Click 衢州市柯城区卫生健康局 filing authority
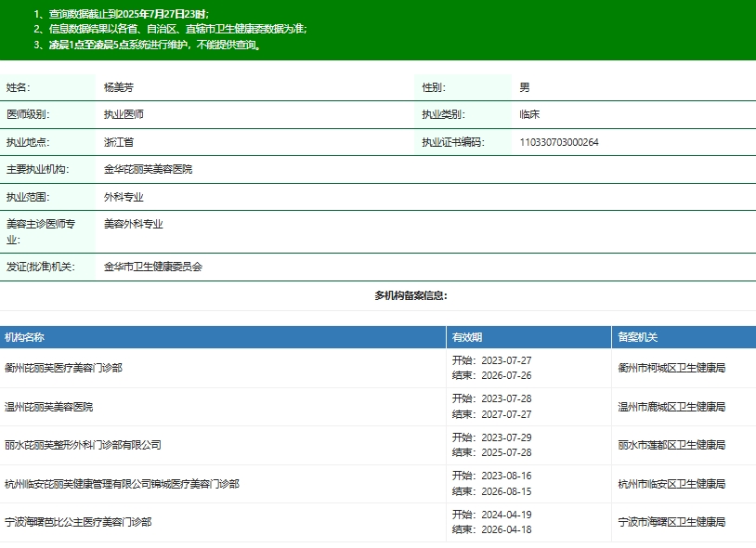This screenshot has width=756, height=548. (x=671, y=368)
